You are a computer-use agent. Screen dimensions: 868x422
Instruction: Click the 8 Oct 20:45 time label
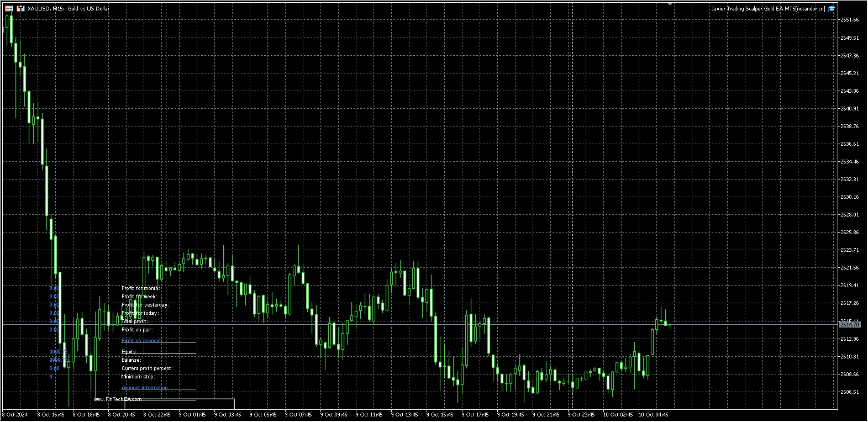[x=122, y=415]
